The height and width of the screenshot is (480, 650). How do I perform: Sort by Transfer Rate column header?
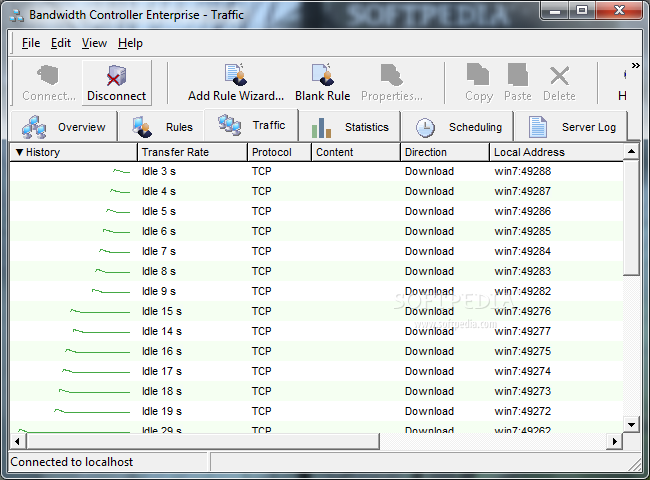[x=192, y=152]
